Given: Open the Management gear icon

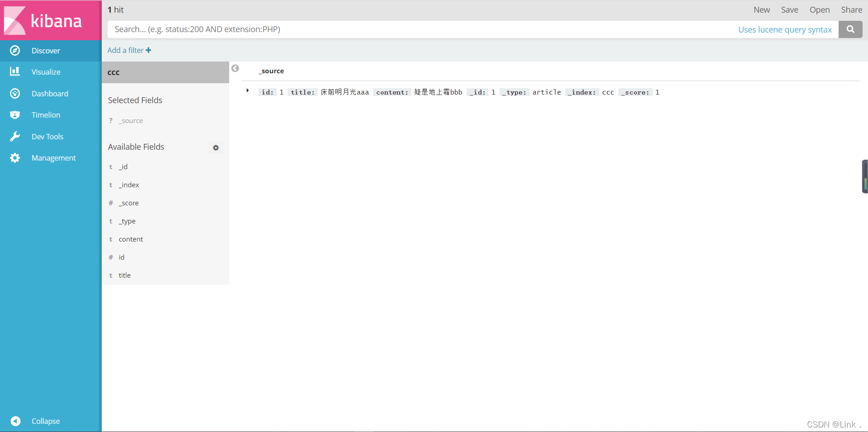Looking at the screenshot, I should pyautogui.click(x=15, y=158).
